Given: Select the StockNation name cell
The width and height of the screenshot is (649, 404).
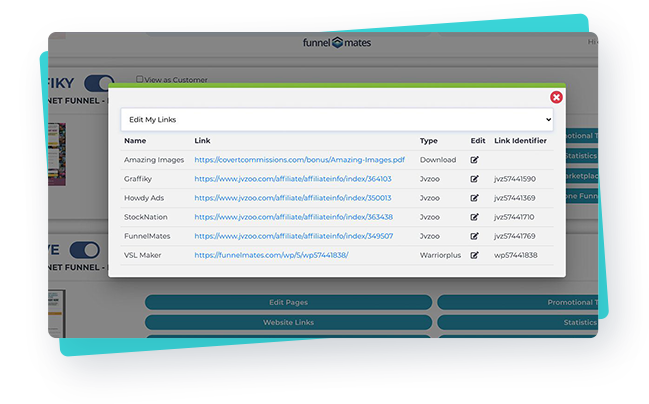Looking at the screenshot, I should pos(146,217).
